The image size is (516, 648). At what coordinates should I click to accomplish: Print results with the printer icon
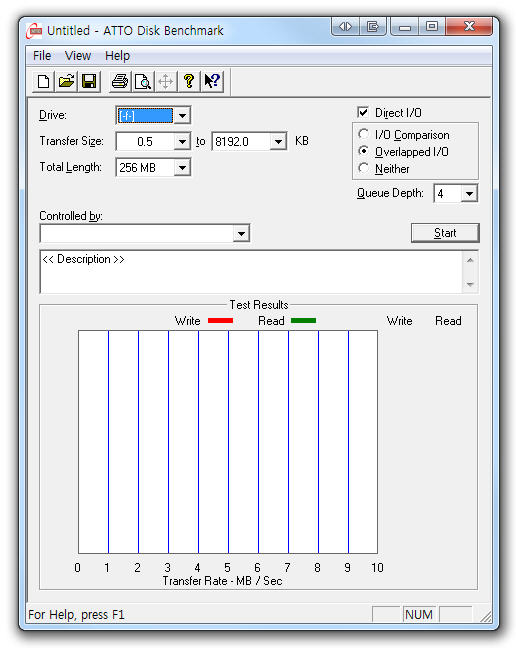pyautogui.click(x=120, y=81)
